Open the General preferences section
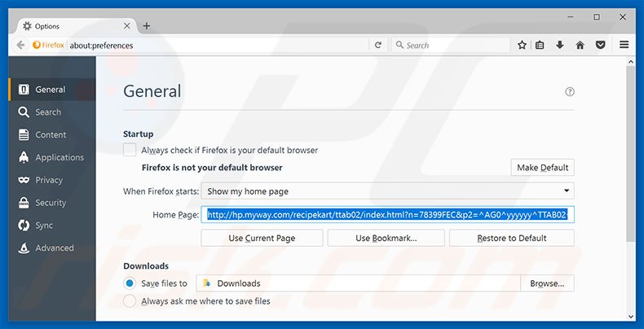This screenshot has width=644, height=329. pos(51,90)
